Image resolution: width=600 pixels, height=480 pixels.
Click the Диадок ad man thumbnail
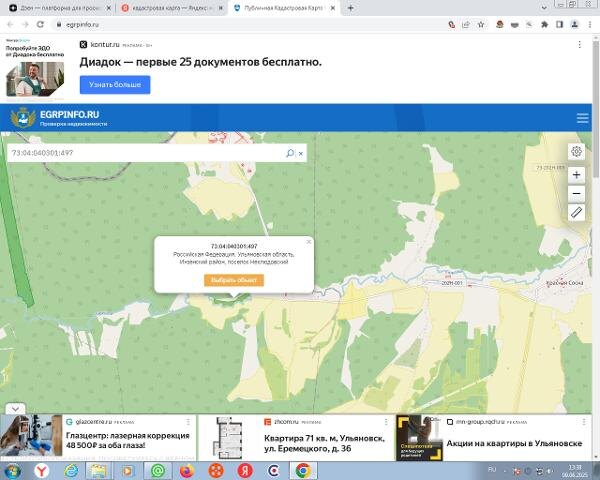coord(35,79)
